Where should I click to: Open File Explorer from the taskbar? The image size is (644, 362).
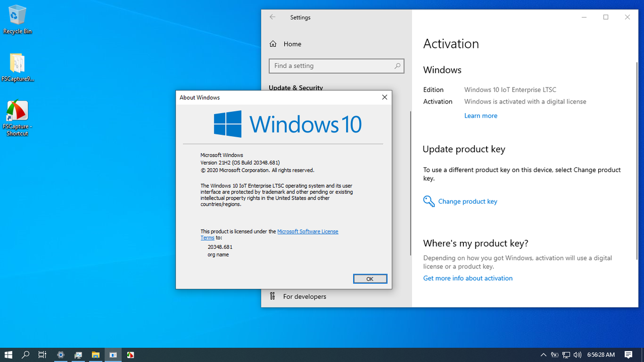[96, 355]
